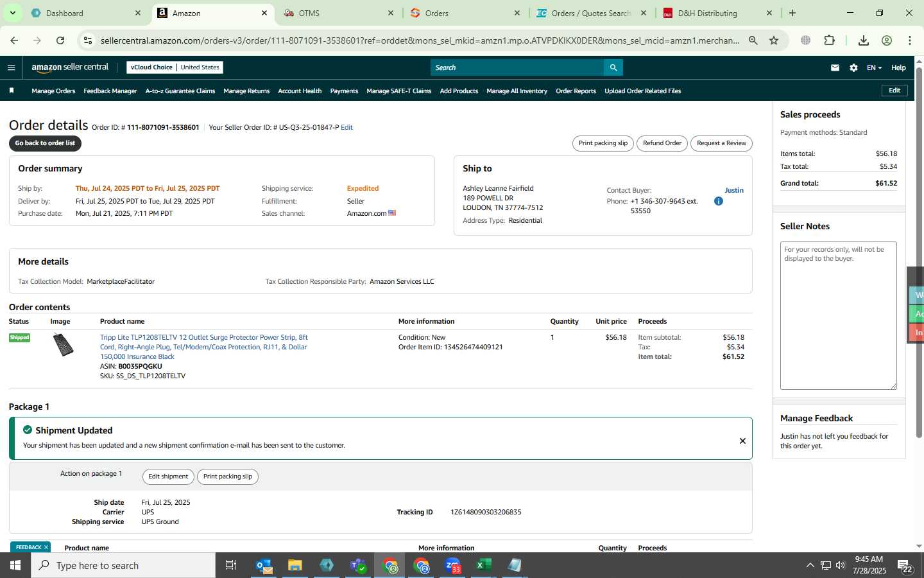The width and height of the screenshot is (924, 578).
Task: Open the Seller Central hamburger menu
Action: click(11, 67)
